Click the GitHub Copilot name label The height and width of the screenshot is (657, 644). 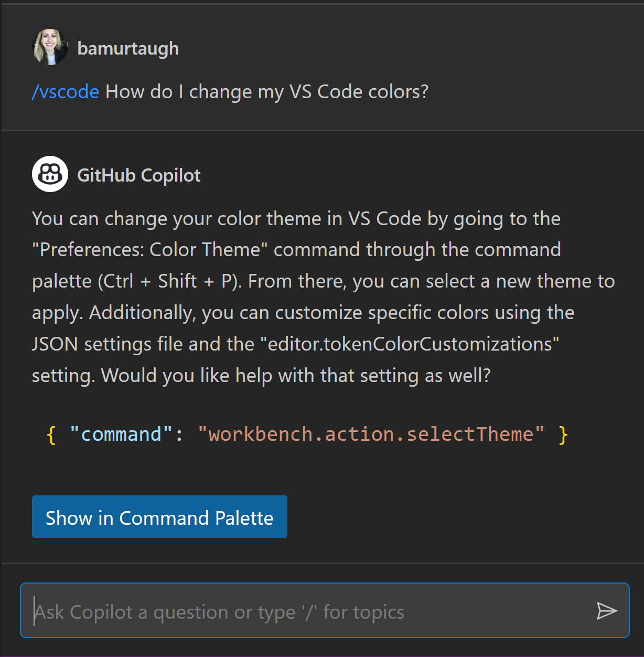[x=138, y=175]
